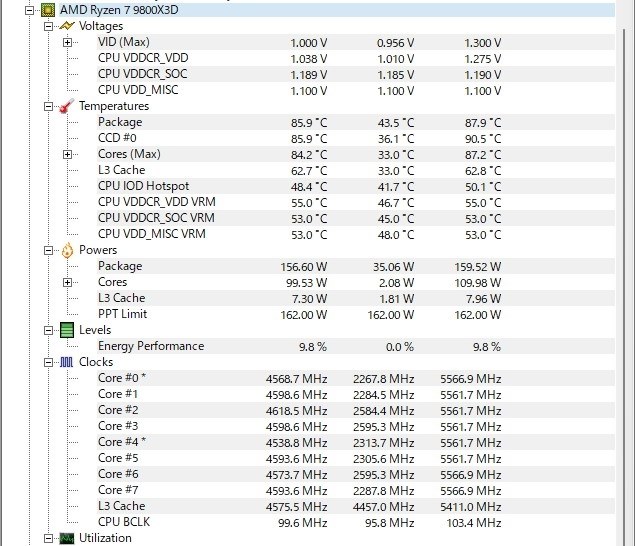This screenshot has width=635, height=546.
Task: Select the VID (Max) label
Action: (124, 42)
